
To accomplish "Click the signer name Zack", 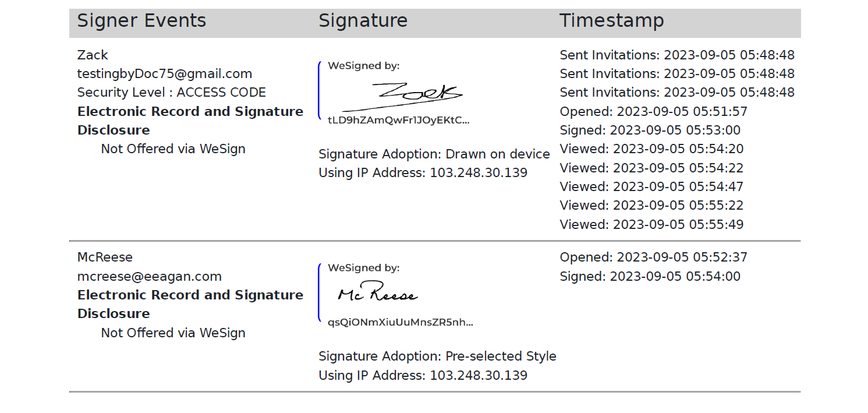I will [x=93, y=55].
